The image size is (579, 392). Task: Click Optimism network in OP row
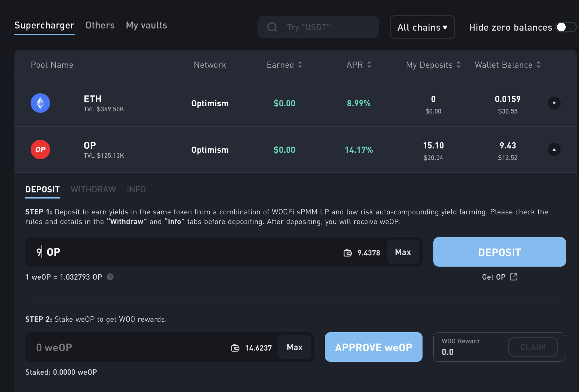tap(210, 150)
